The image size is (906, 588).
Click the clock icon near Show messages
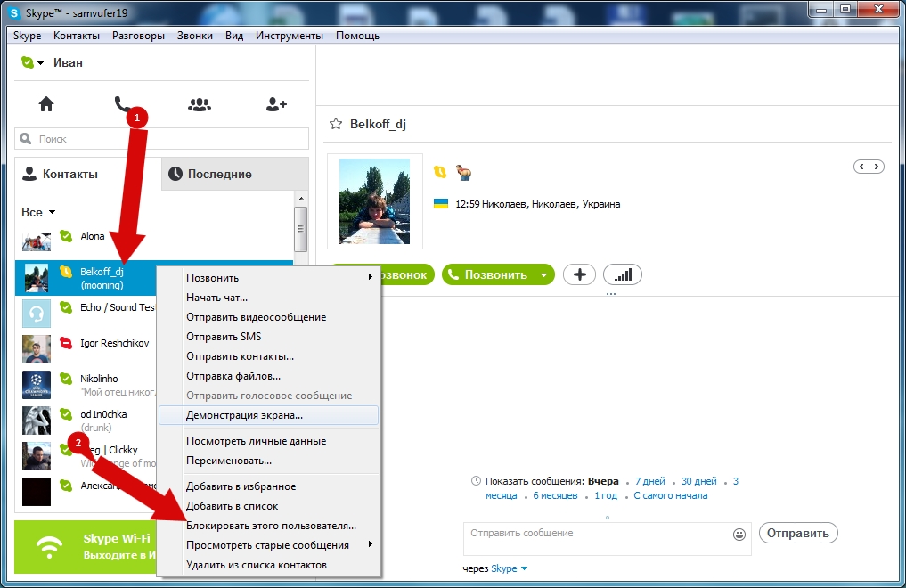click(x=476, y=480)
